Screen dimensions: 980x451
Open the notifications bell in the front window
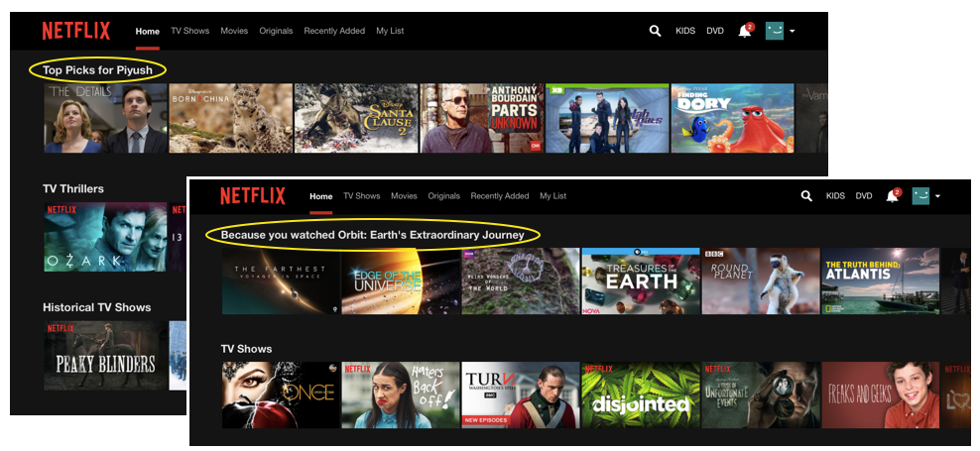892,196
